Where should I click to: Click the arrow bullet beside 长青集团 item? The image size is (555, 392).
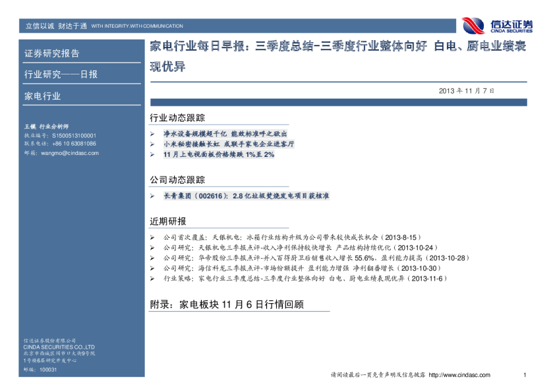[x=153, y=196]
